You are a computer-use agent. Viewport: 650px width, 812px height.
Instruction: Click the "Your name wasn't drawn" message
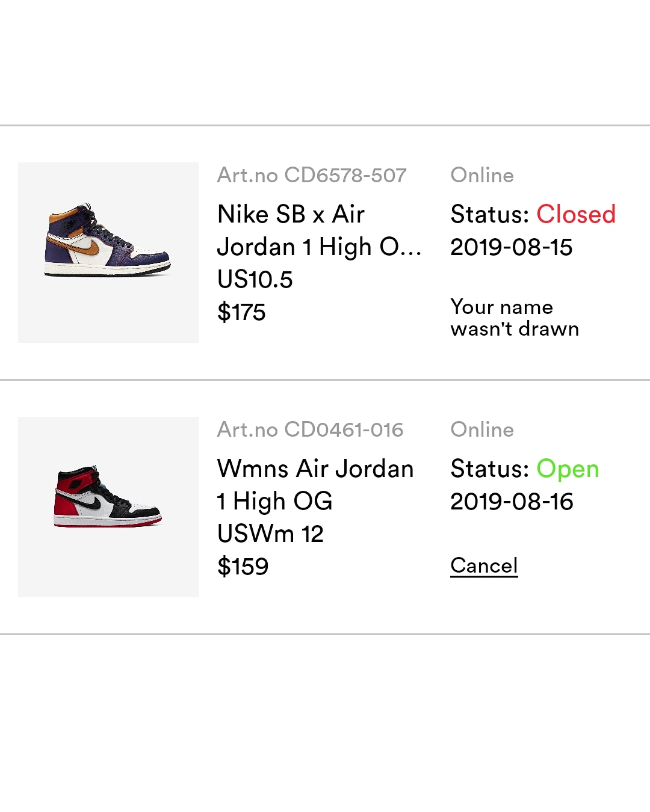point(515,318)
